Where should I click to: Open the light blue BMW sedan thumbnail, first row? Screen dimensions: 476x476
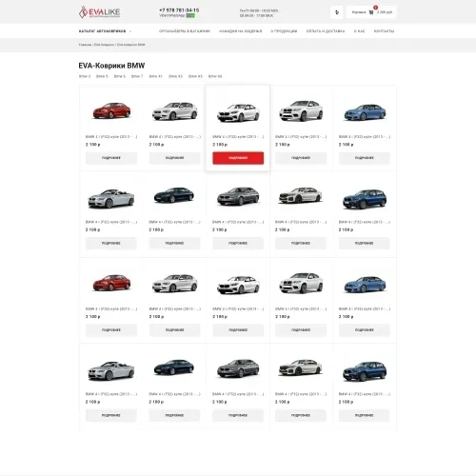pyautogui.click(x=365, y=112)
